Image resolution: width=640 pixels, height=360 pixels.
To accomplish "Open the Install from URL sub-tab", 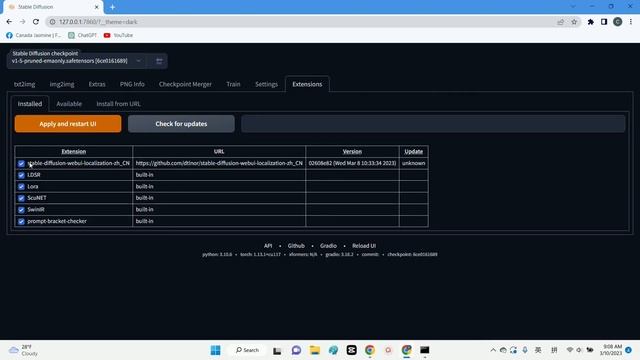I will pyautogui.click(x=118, y=104).
